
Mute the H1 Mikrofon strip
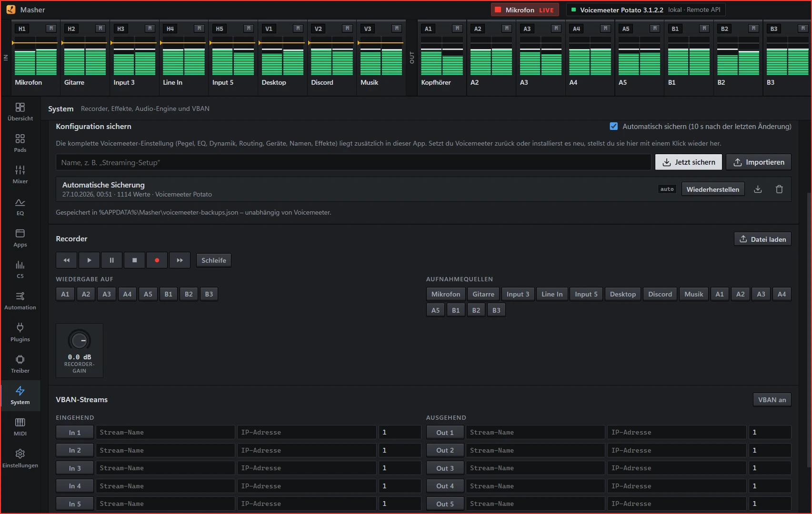[51, 29]
